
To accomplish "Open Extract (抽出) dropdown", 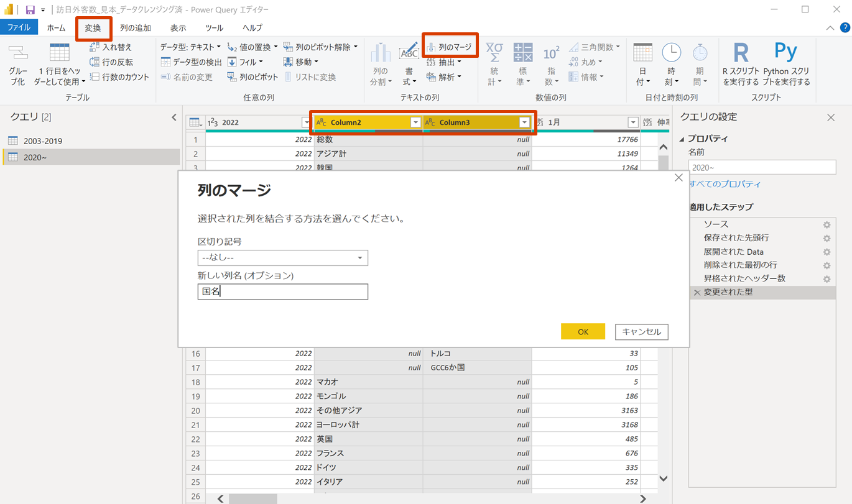I will tap(444, 62).
